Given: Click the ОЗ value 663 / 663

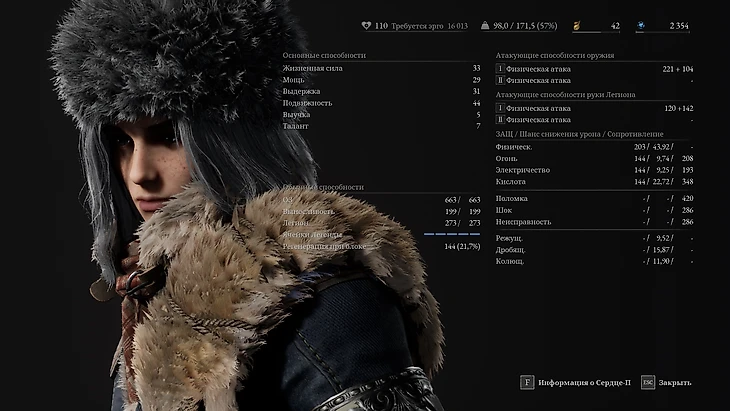Looking at the screenshot, I should coord(462,200).
